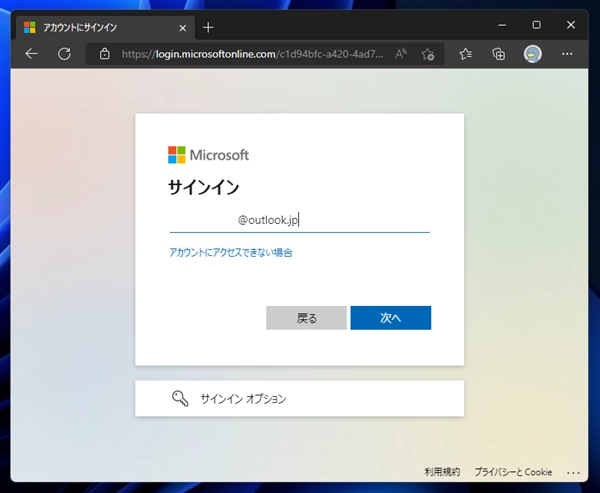Close the アカウントにサインイン tab
The image size is (600, 493).
click(183, 28)
